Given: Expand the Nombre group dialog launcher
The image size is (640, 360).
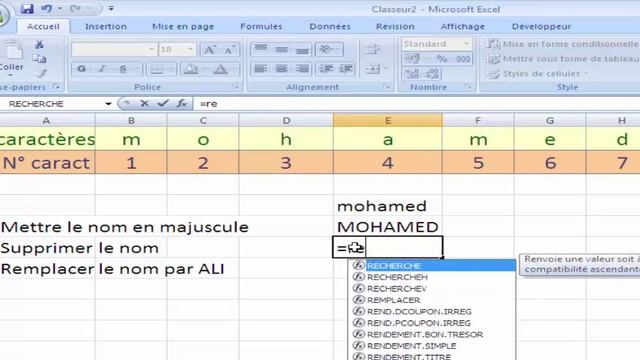Looking at the screenshot, I should click(468, 87).
